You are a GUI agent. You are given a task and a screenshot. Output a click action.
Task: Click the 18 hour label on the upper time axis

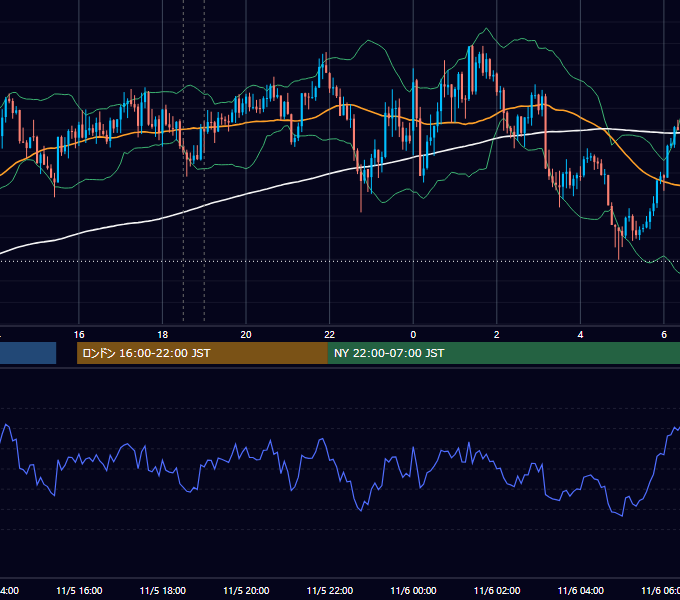point(163,335)
